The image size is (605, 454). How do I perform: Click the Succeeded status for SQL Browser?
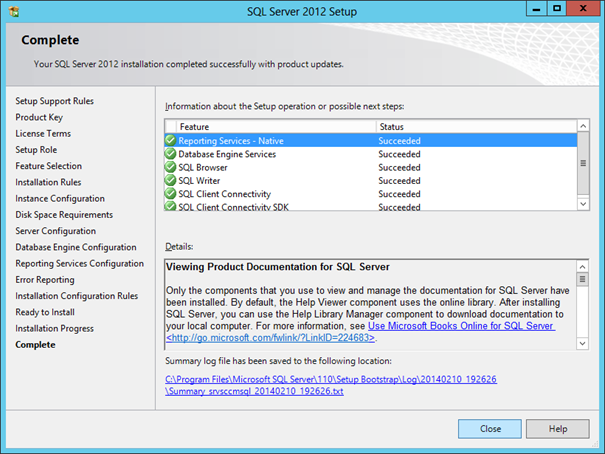tap(399, 167)
